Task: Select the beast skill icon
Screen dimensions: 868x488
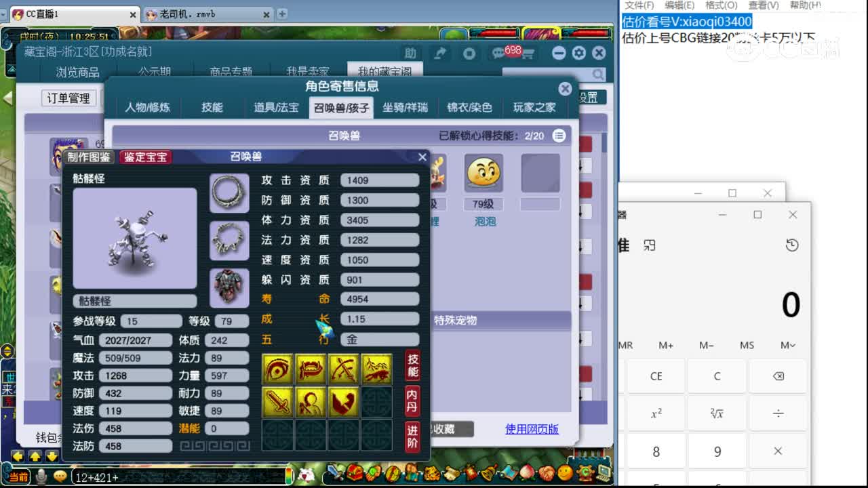Action: click(x=377, y=368)
